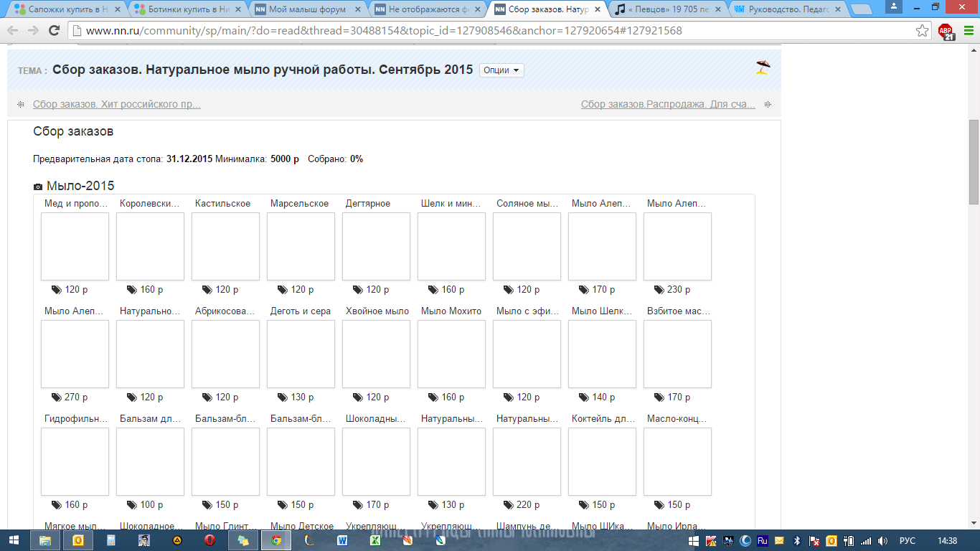980x551 pixels.
Task: Click the РУС language indicator
Action: 908,540
